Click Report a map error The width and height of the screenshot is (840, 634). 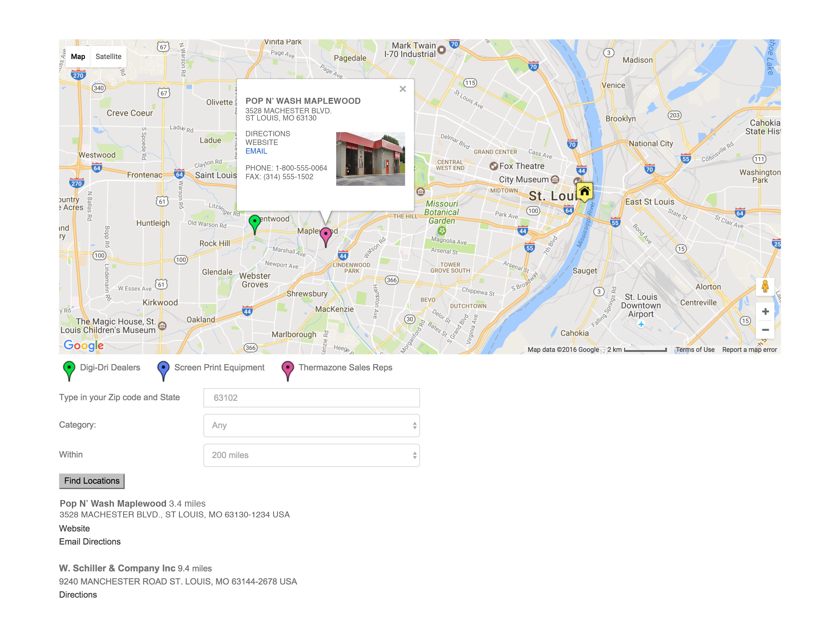[750, 350]
